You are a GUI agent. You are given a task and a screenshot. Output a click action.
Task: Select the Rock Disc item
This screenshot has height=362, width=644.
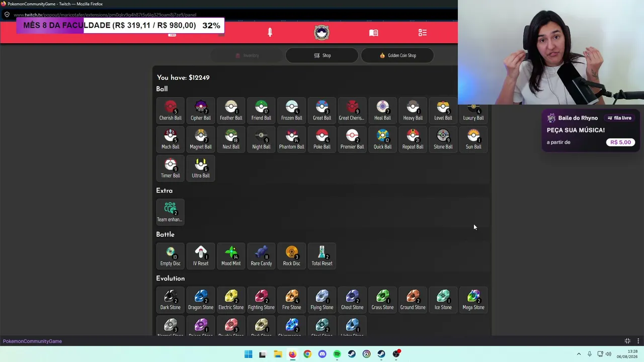(x=292, y=256)
